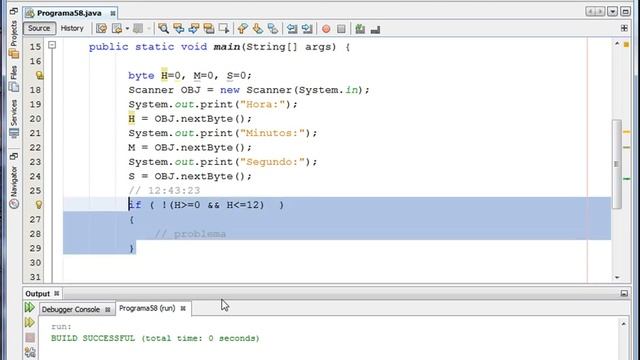Viewport: 640px width, 360px height.
Task: Minimize the Output panel window group
Action: tap(624, 293)
